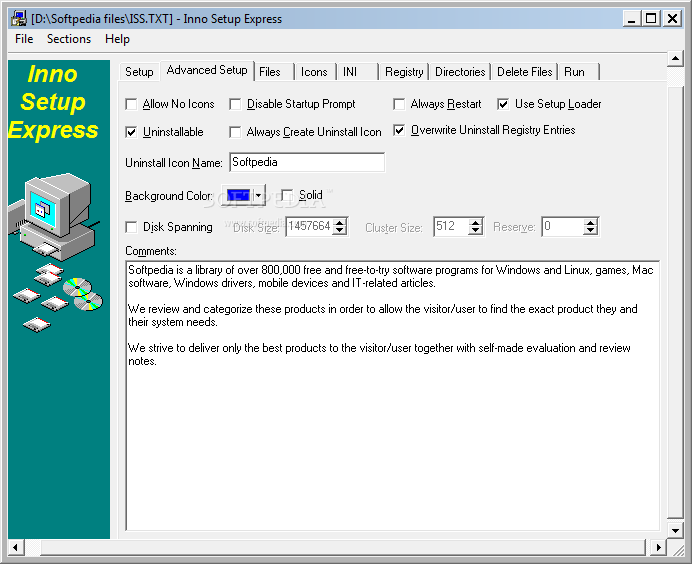Decrease Cluster Size with down arrow

476,231
